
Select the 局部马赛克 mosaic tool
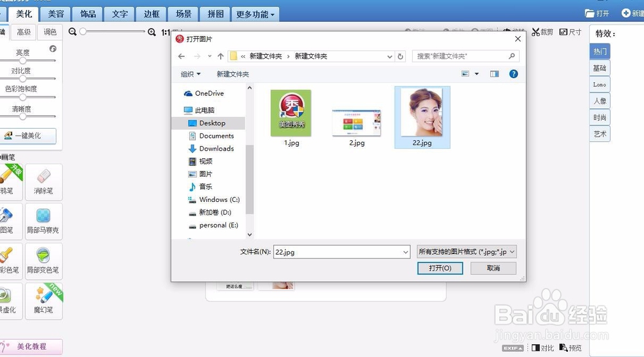[44, 221]
